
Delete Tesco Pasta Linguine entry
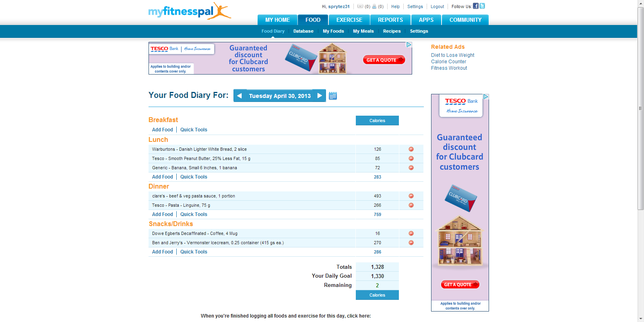tap(411, 205)
